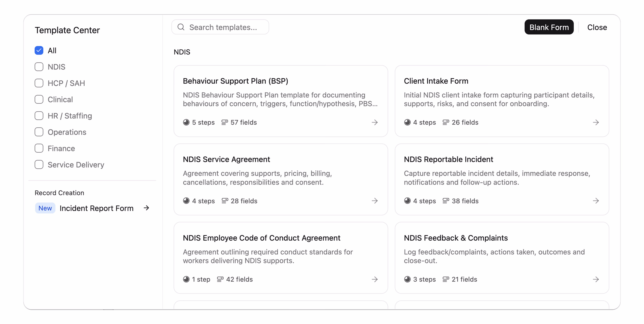Open Behaviour Support Plan card arrow
Image resolution: width=644 pixels, height=324 pixels.
pos(374,122)
